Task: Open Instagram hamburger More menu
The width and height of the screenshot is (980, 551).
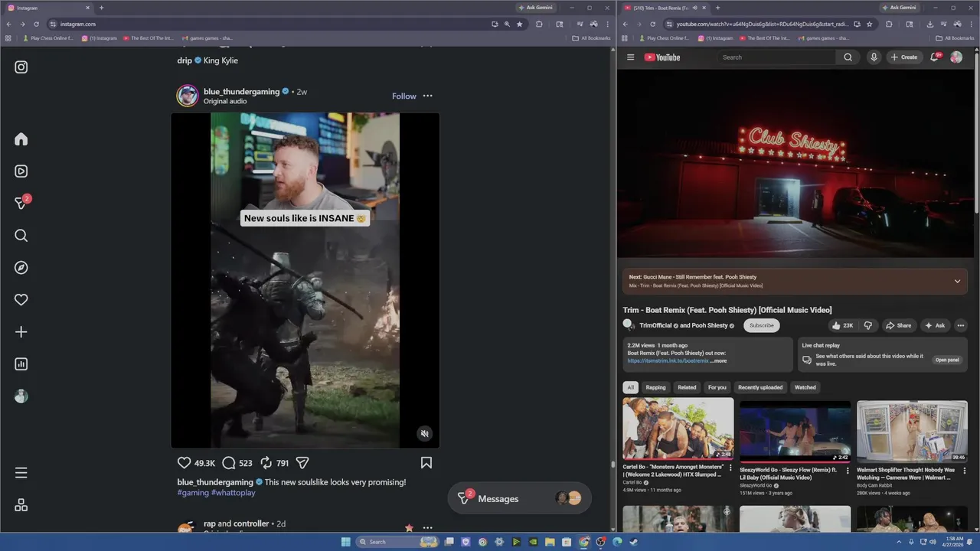Action: [21, 473]
